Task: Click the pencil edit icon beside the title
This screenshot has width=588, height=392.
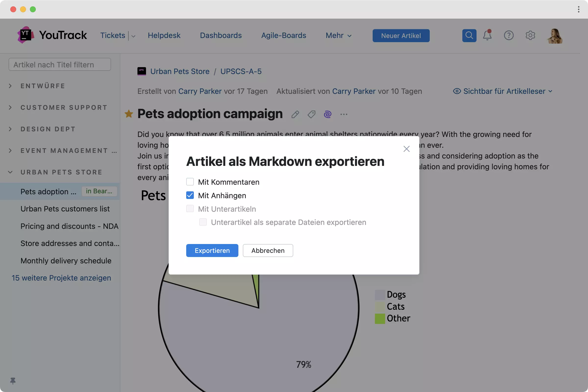Action: [295, 114]
